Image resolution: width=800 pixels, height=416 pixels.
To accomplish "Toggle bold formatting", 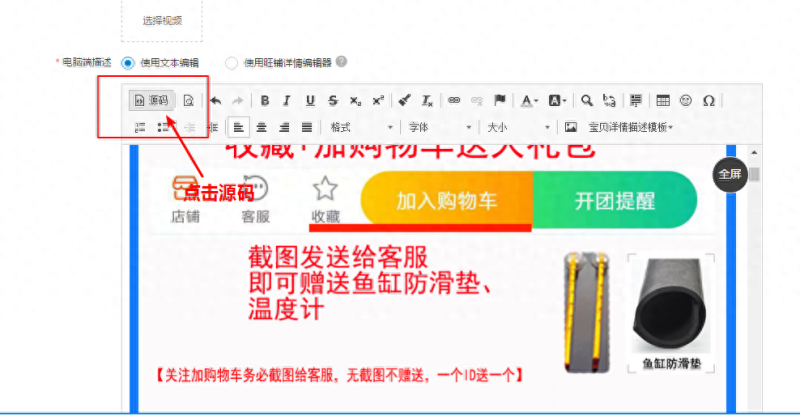I will pyautogui.click(x=265, y=101).
